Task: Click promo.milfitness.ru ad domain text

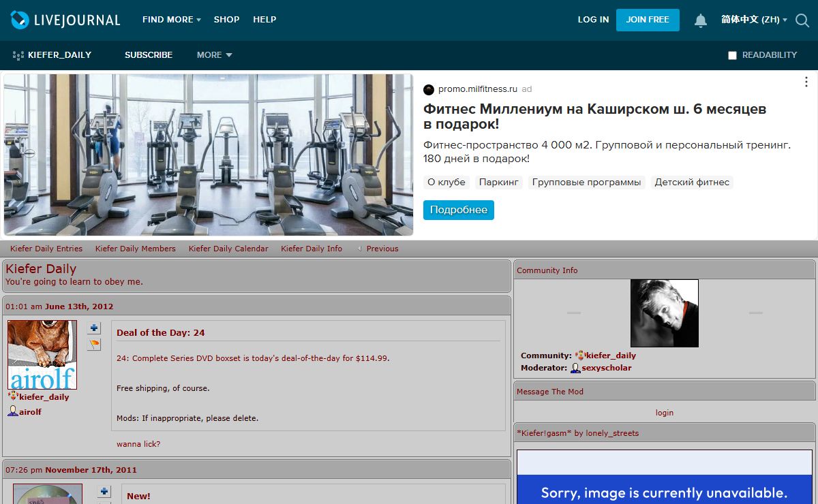Action: 478,89
